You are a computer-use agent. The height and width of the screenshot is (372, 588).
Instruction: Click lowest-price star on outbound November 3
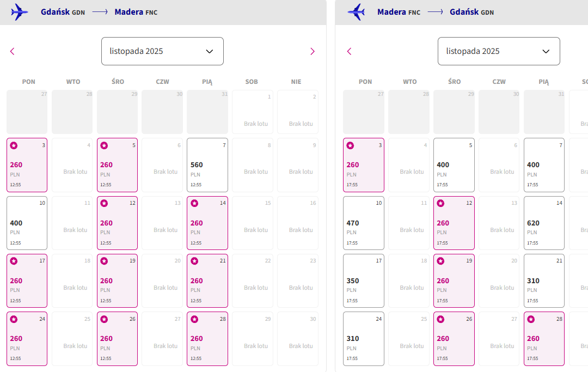coord(14,145)
